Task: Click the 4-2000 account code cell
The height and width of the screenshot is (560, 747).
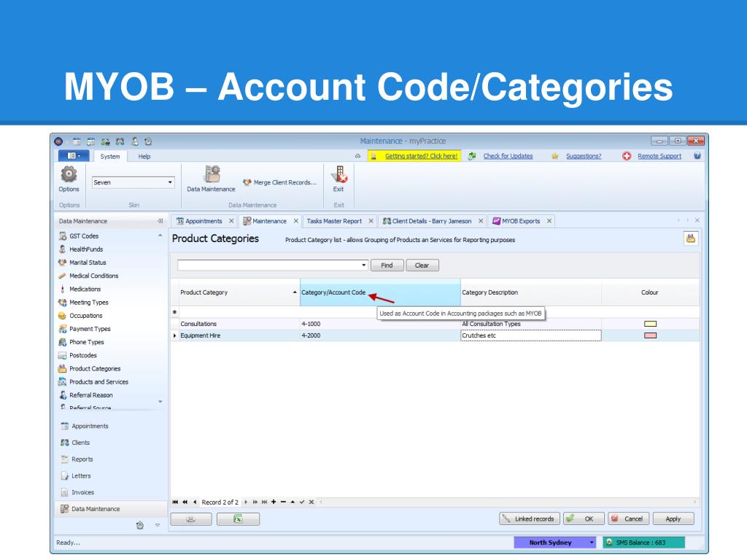Action: coord(379,335)
